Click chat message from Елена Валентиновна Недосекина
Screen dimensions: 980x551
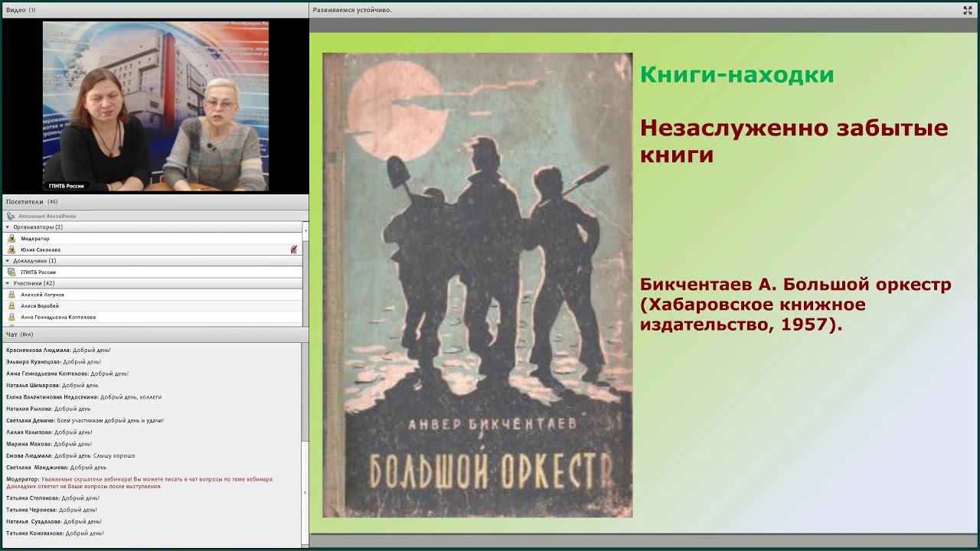tap(83, 397)
